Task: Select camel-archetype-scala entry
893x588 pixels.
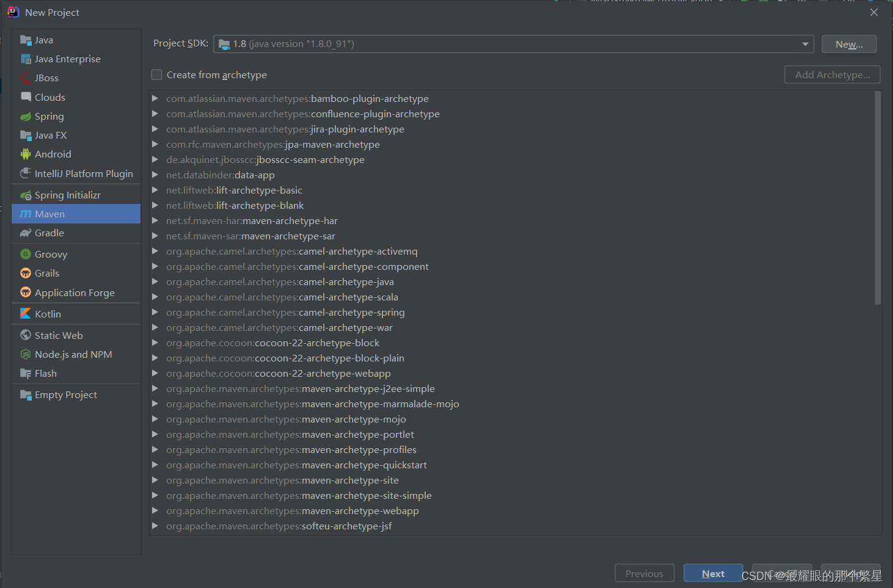Action: click(282, 297)
